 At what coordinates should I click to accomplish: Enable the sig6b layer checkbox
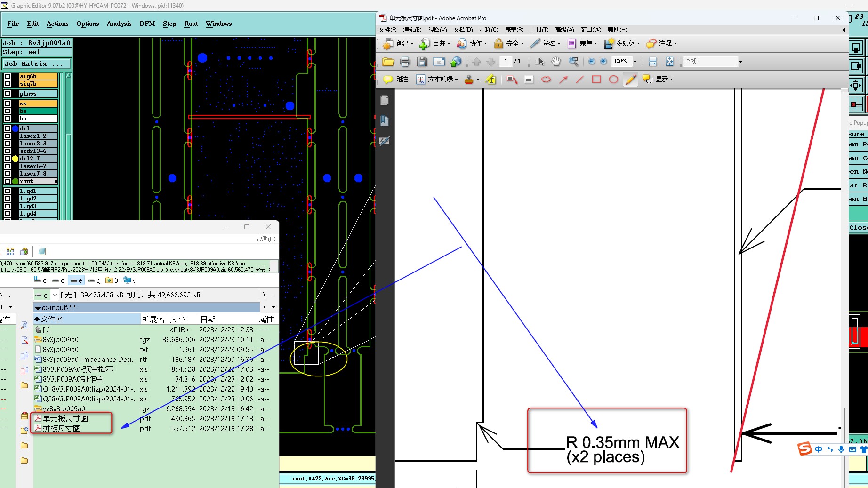click(8, 76)
